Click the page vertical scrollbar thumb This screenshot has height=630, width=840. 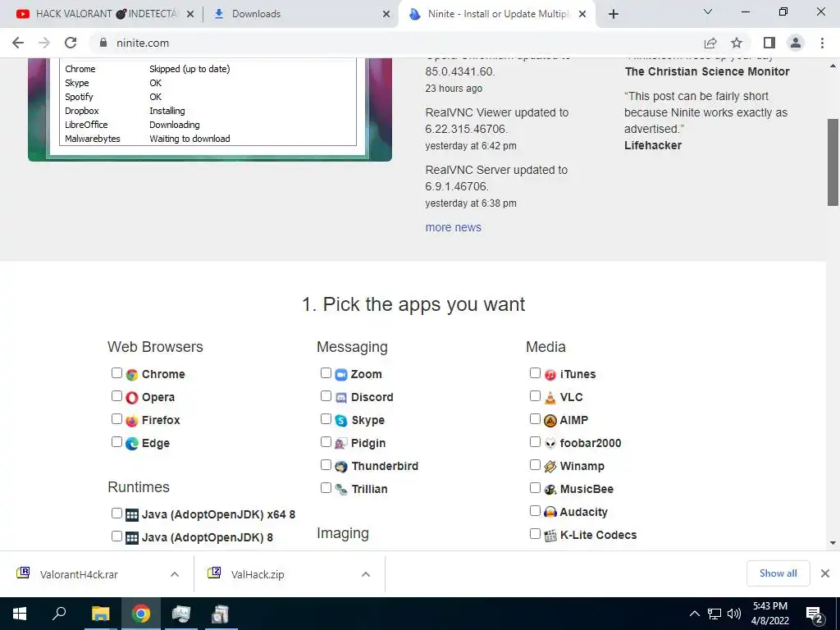tap(833, 162)
